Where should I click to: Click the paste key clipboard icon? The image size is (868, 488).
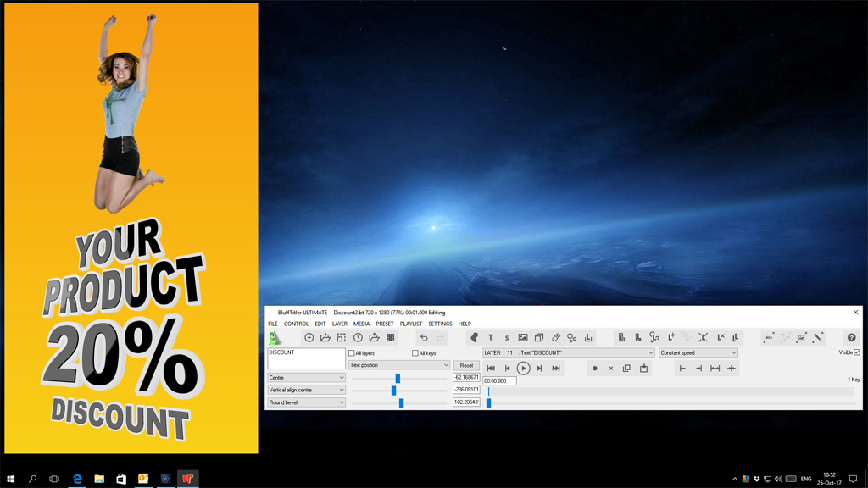pos(643,369)
